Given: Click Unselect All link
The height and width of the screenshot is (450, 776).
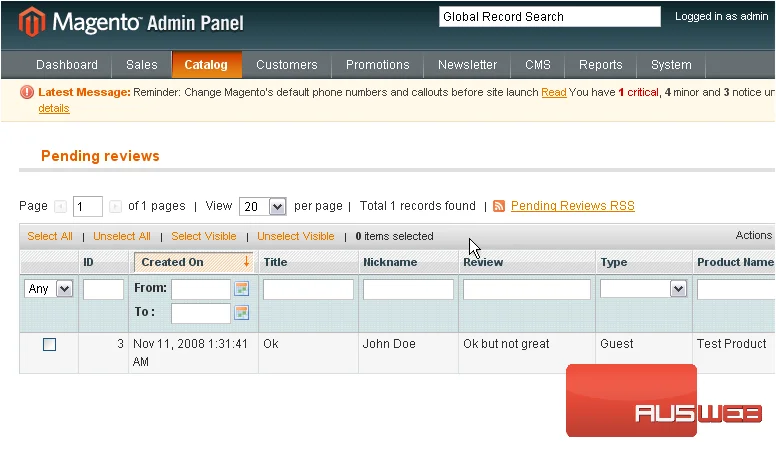Looking at the screenshot, I should [122, 236].
